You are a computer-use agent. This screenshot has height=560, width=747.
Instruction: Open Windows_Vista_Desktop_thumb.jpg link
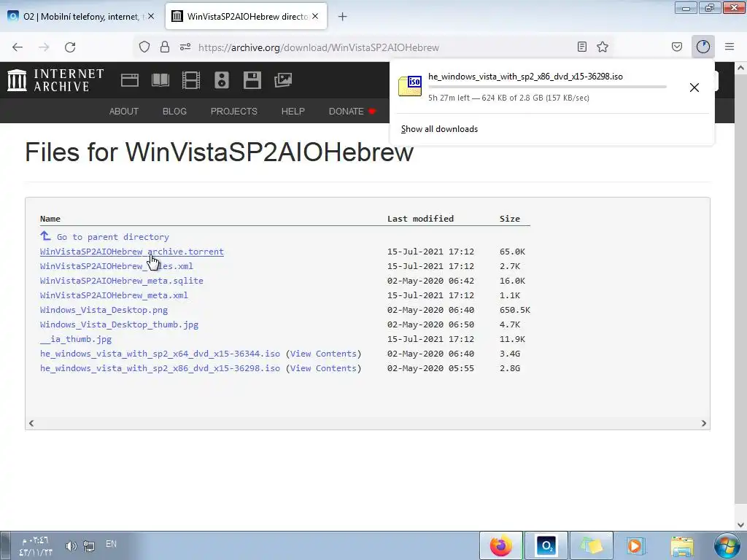coord(119,324)
